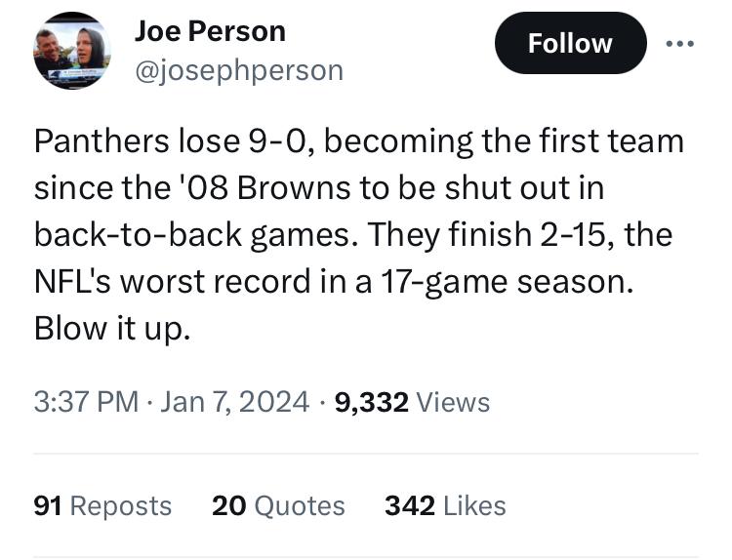The width and height of the screenshot is (732, 560).
Task: Click the "Panthers lose 9-0" text
Action: point(172,141)
